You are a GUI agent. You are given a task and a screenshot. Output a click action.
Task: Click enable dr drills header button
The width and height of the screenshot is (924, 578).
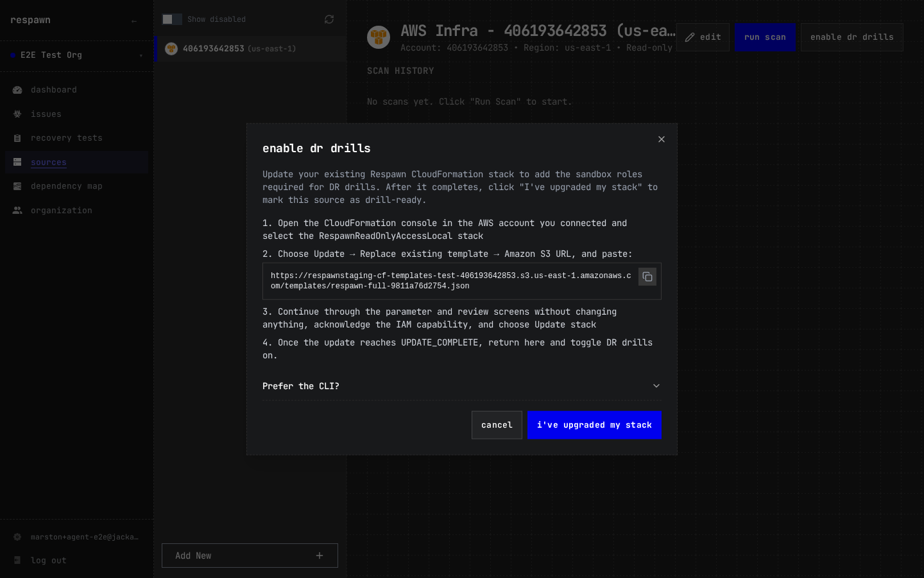click(851, 37)
